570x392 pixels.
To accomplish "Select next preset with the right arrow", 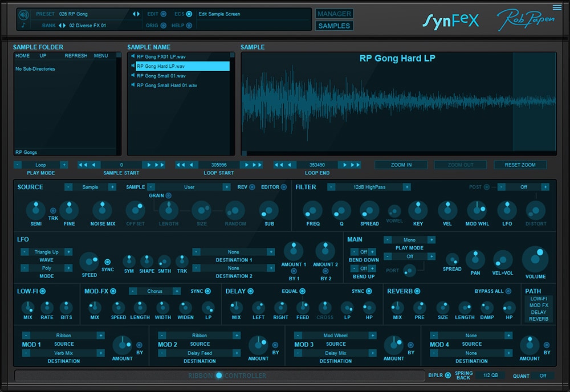I will [x=138, y=14].
